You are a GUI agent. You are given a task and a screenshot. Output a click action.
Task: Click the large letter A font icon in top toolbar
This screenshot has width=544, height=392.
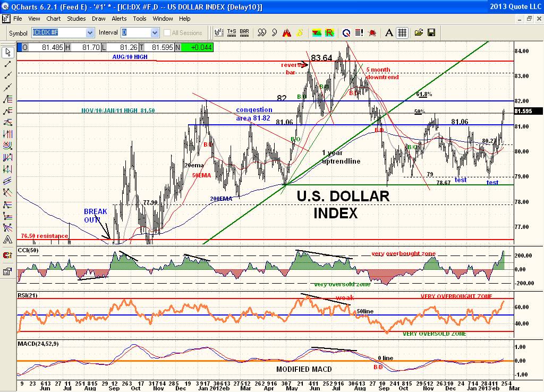tap(389, 32)
